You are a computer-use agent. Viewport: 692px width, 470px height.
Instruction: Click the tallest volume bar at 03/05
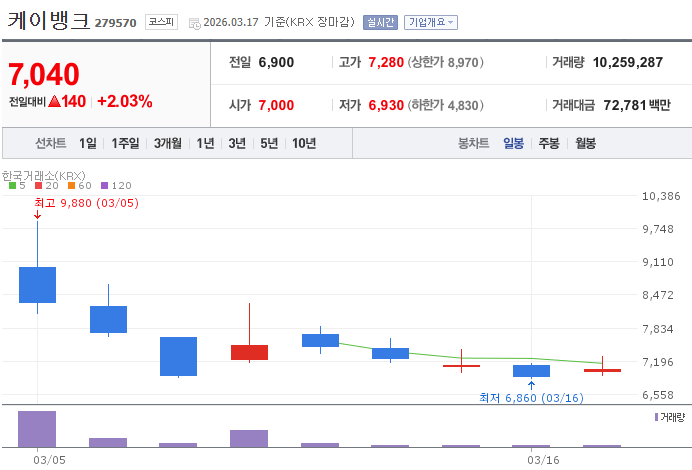click(x=37, y=429)
